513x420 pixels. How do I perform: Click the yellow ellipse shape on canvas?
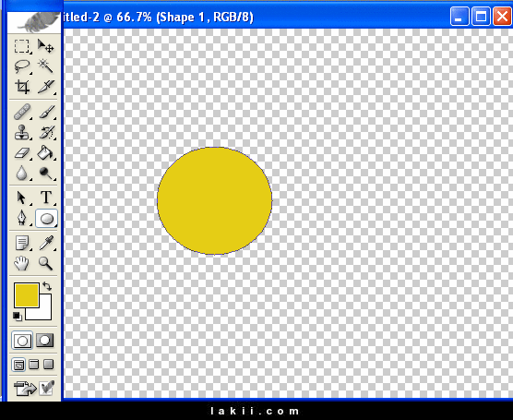click(214, 200)
